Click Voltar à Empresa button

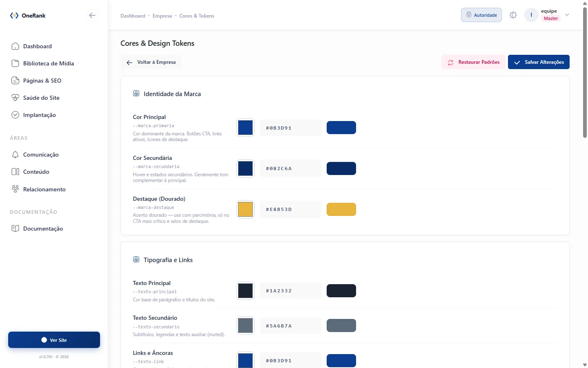[151, 62]
